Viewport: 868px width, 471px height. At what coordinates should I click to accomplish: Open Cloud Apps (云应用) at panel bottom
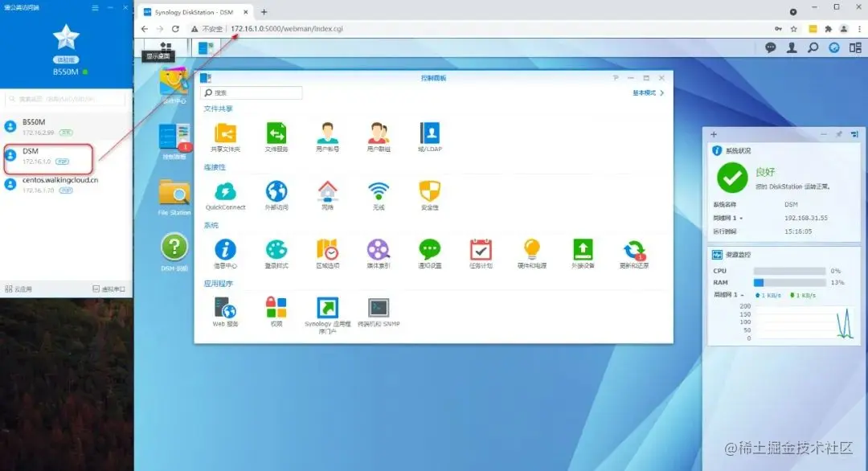pos(18,289)
